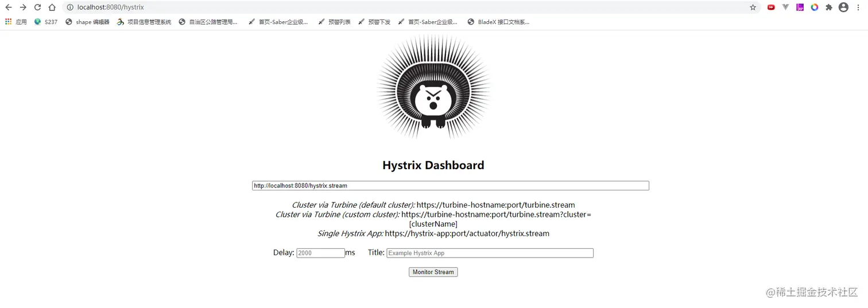The width and height of the screenshot is (868, 308).
Task: Open the red fast-forward video extension
Action: tap(771, 7)
